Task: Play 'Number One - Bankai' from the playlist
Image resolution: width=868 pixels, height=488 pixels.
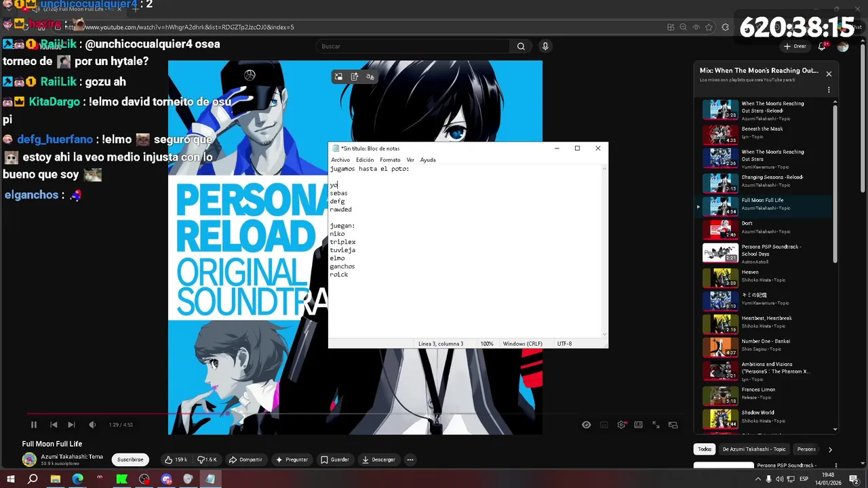Action: pos(766,346)
